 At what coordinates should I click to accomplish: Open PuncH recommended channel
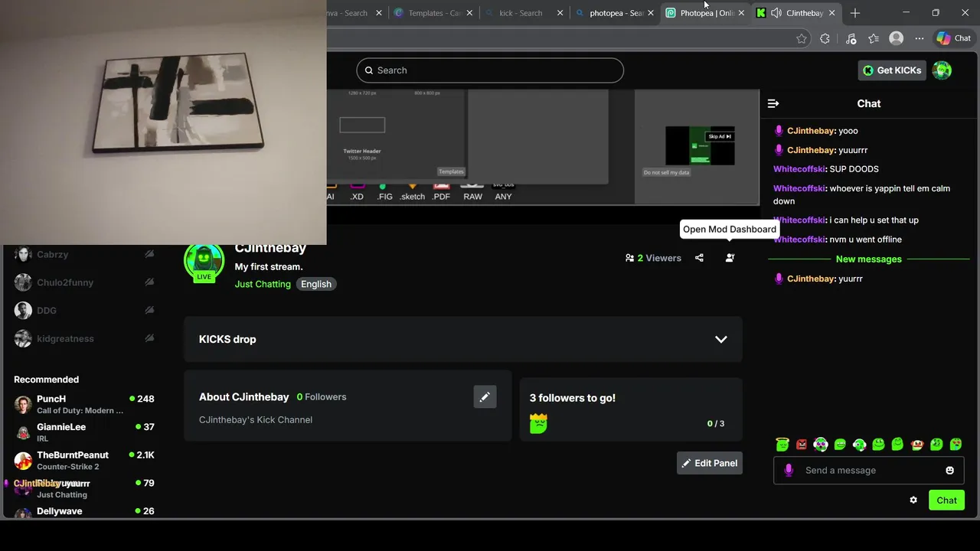(x=84, y=404)
